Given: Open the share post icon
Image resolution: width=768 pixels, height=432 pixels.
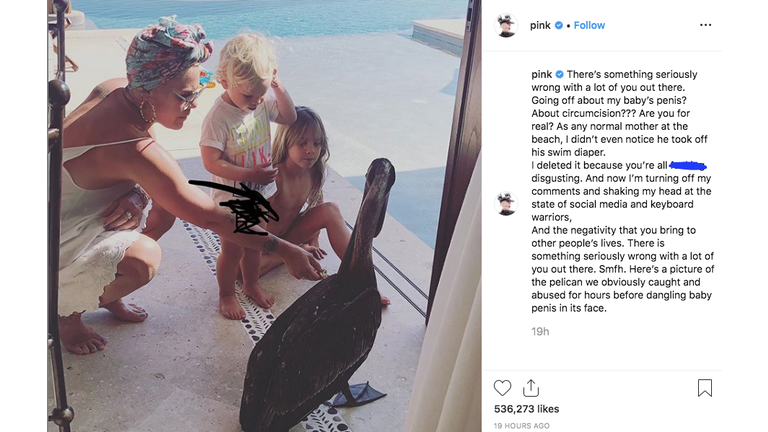Looking at the screenshot, I should (530, 388).
